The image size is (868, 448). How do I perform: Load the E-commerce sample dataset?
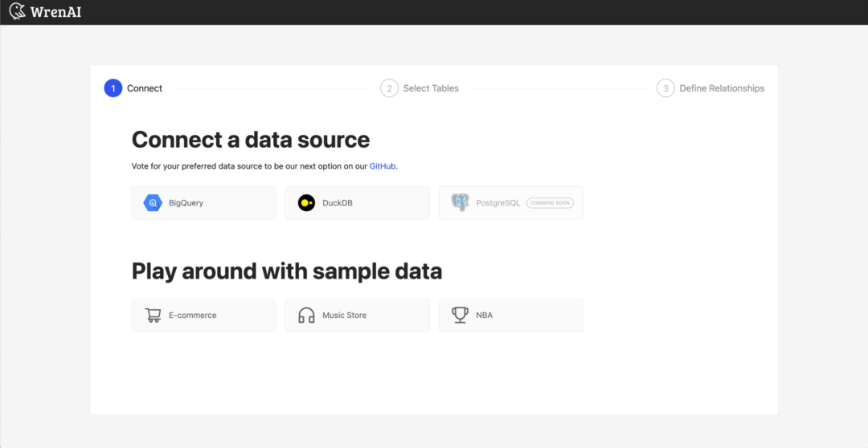203,316
